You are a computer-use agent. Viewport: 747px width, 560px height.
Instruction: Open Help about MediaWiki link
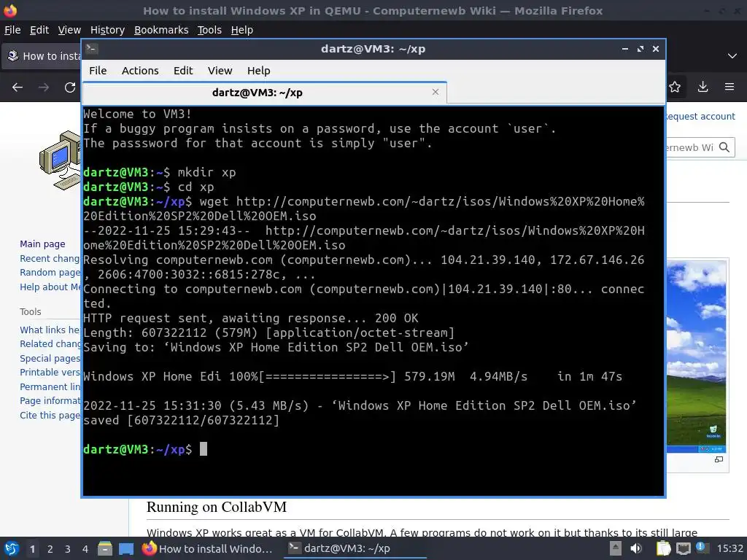pyautogui.click(x=50, y=287)
